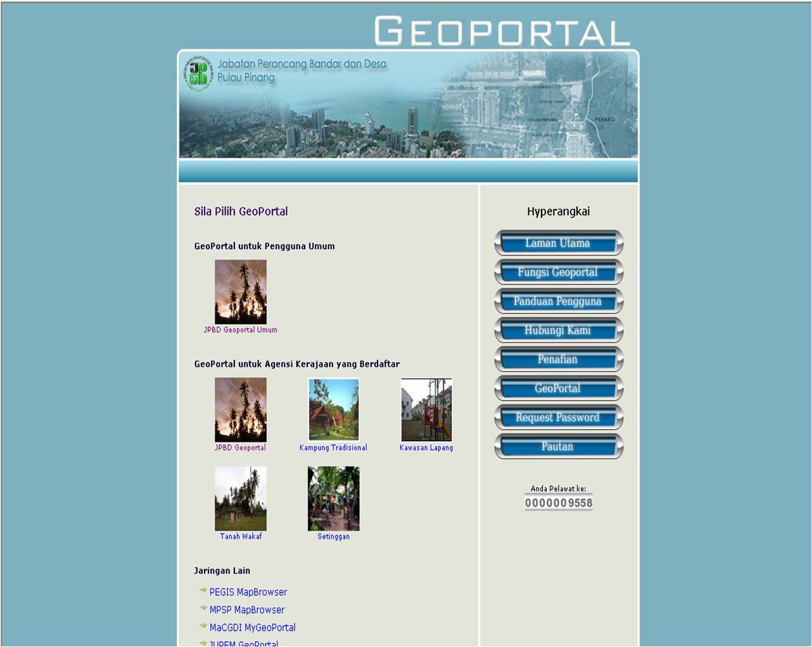Viewport: 812px width, 647px height.
Task: Open the GeoPortal button under Hyperangkai
Action: pyautogui.click(x=558, y=388)
